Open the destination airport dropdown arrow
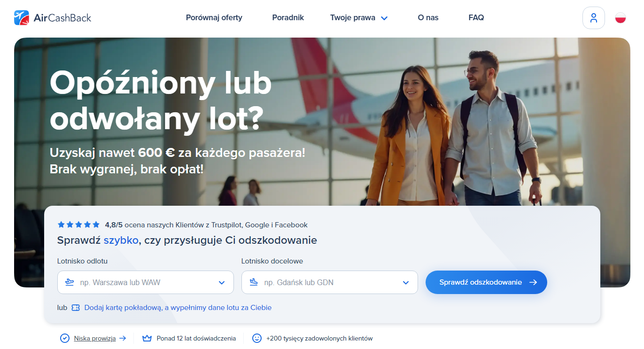Viewport: 644px width, 349px height. tap(406, 282)
